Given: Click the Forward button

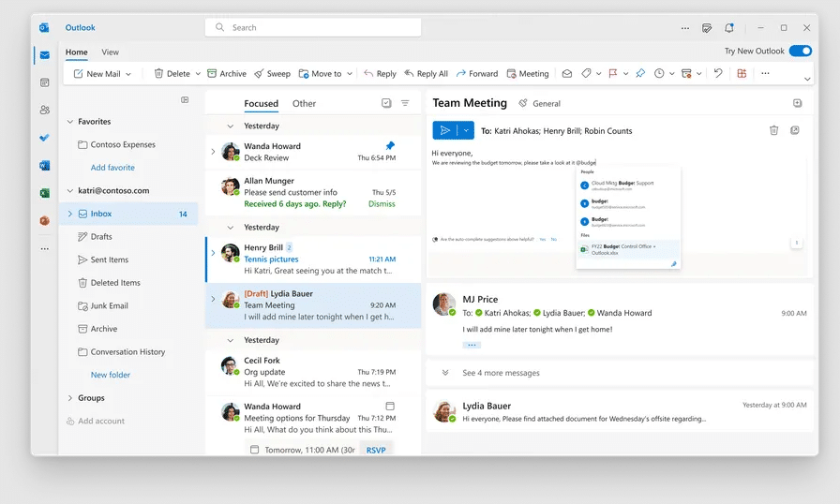Looking at the screenshot, I should 477,74.
